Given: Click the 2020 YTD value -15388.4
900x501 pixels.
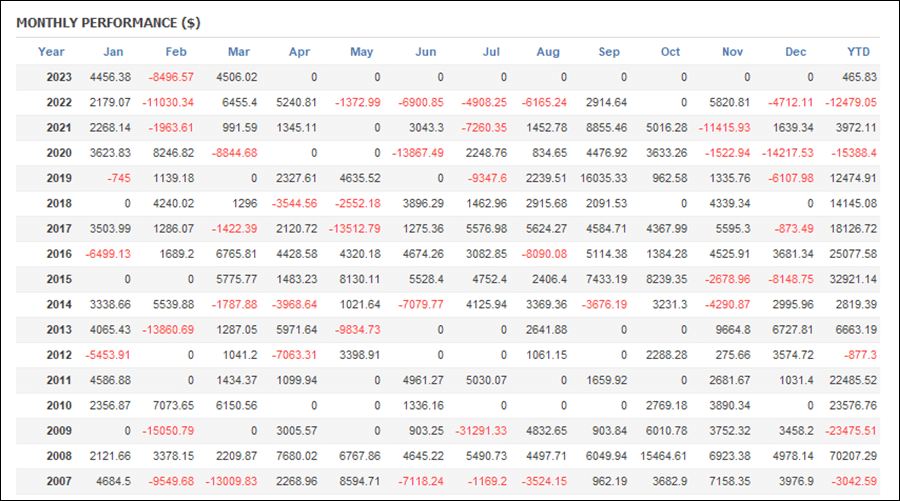Looking at the screenshot, I should (854, 153).
